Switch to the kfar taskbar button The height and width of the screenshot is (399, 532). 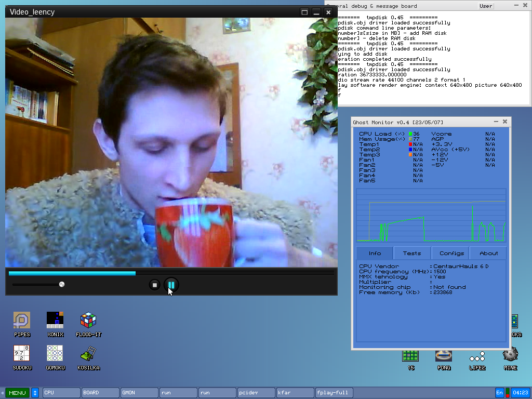(295, 393)
